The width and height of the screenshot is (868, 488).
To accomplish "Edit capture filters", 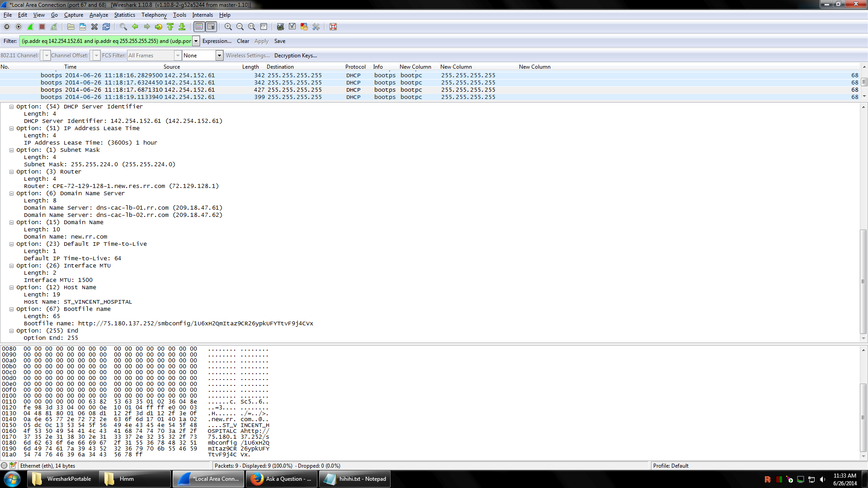I will (280, 27).
